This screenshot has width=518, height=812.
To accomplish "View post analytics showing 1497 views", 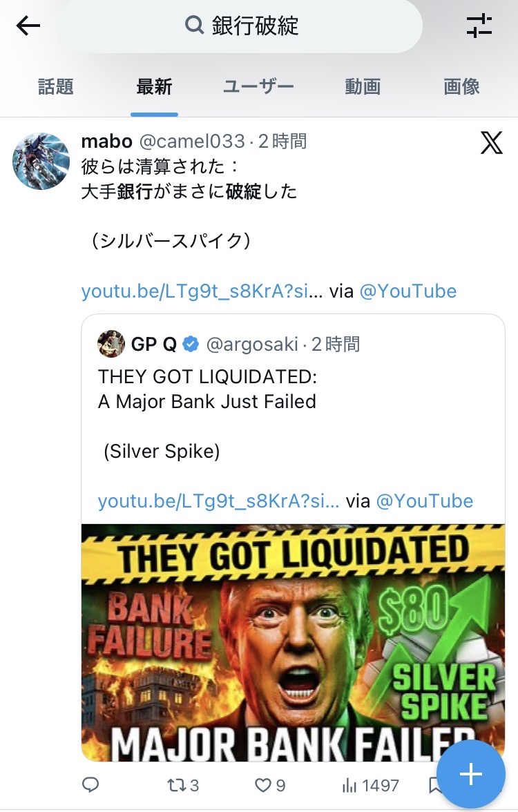I will tap(371, 785).
